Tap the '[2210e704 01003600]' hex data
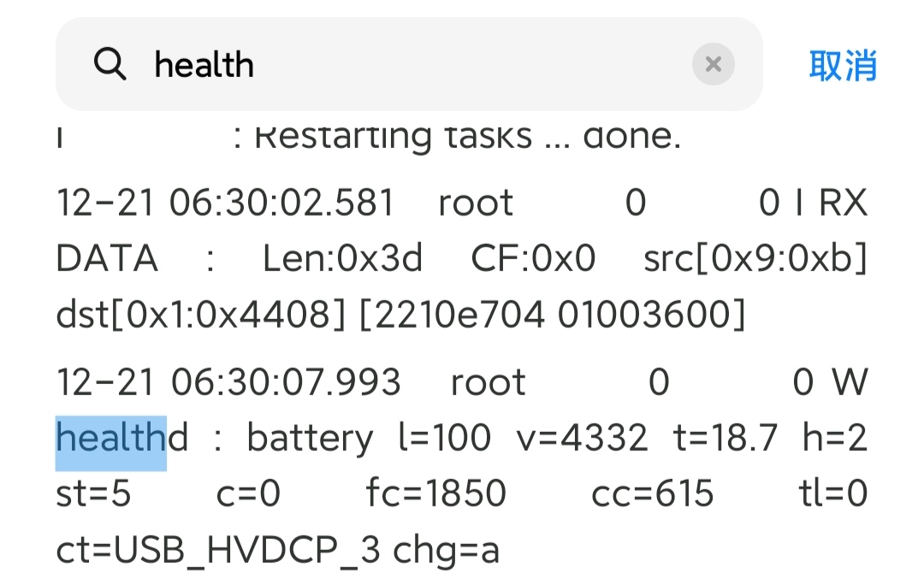 click(x=552, y=314)
